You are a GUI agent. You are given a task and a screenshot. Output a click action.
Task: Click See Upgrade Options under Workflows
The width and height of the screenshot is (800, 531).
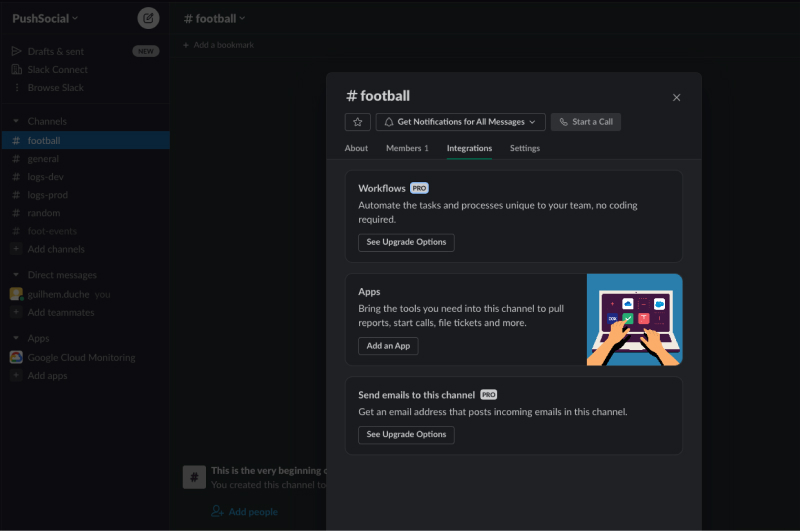406,242
